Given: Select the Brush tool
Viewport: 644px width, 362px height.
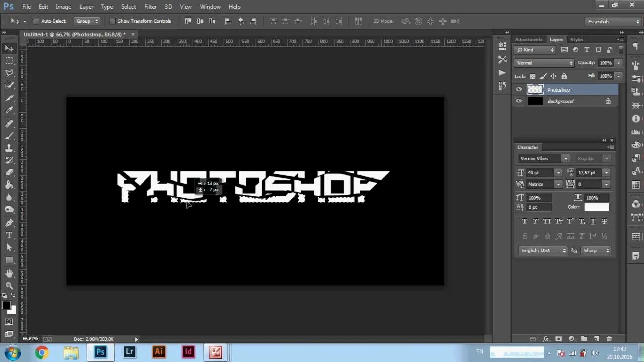Looking at the screenshot, I should click(9, 136).
